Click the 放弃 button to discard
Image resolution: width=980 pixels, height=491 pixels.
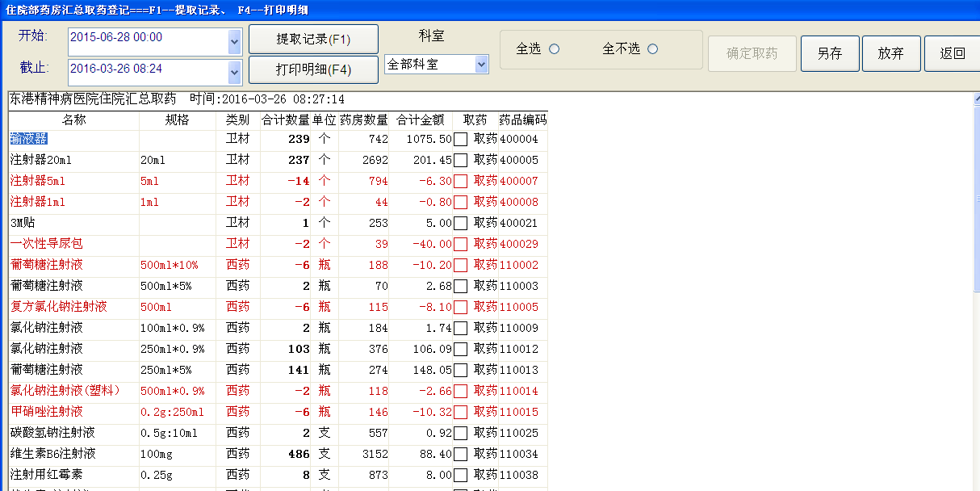click(890, 54)
